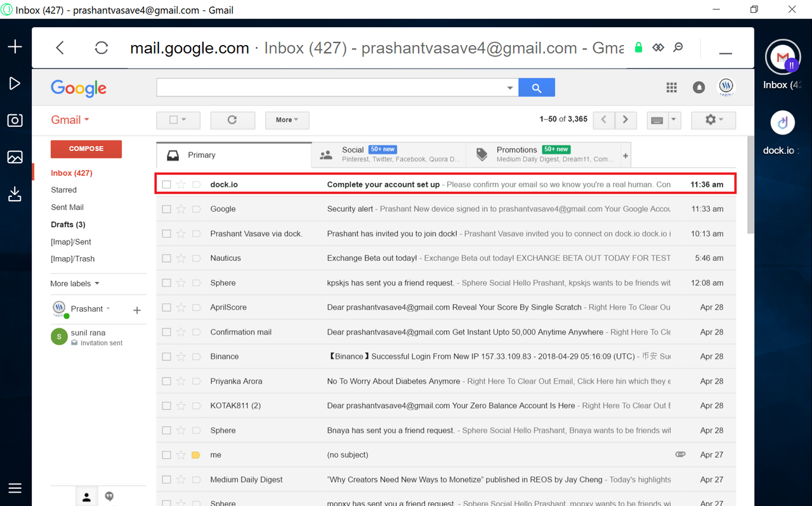Tick the checkbox for the Nauticus email
The width and height of the screenshot is (812, 506).
click(x=166, y=258)
